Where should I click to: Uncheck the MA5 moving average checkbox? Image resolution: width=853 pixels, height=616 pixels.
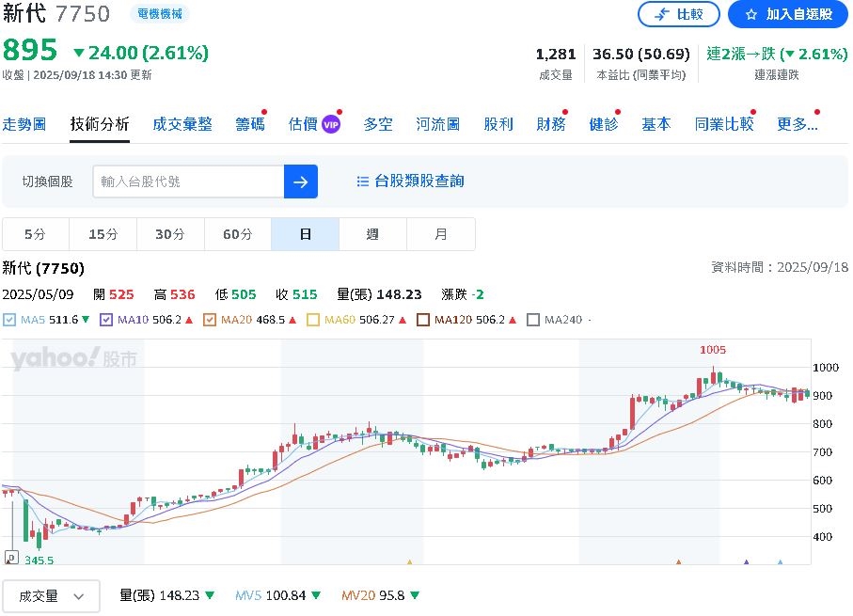pyautogui.click(x=8, y=319)
